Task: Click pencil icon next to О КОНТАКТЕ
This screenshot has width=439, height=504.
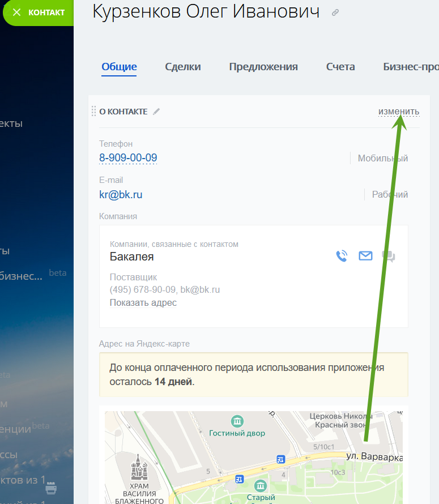Action: pyautogui.click(x=157, y=112)
